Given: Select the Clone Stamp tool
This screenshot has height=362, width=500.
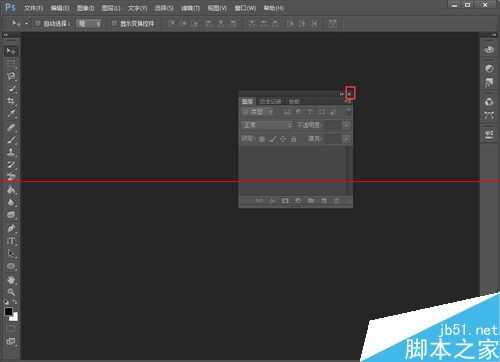Looking at the screenshot, I should point(11,153).
